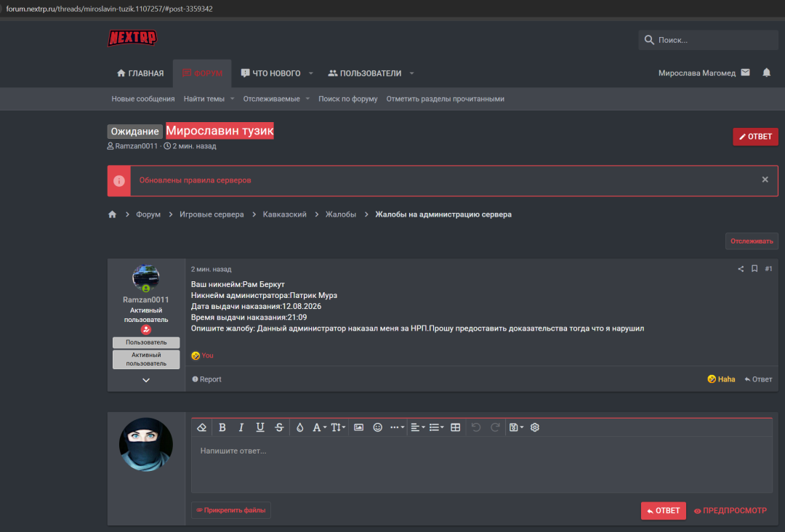Go to the breadcrumb home icon
This screenshot has width=785, height=532.
[x=112, y=214]
